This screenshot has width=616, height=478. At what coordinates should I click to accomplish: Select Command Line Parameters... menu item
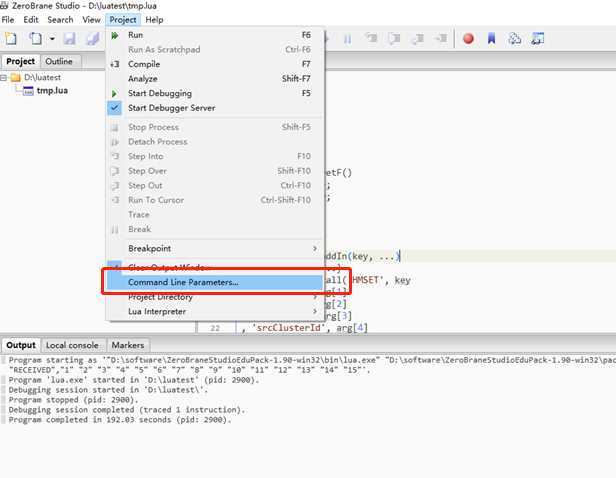(x=215, y=282)
